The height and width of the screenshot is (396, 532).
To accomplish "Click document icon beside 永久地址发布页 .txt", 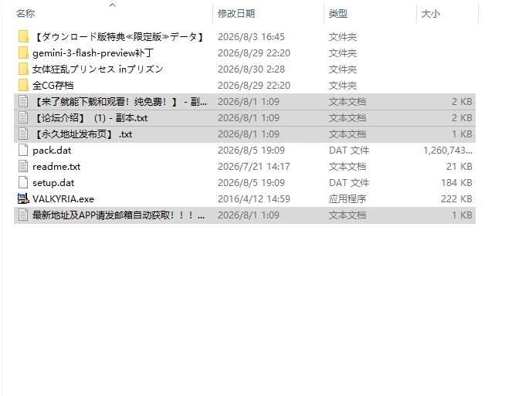I will coord(23,134).
